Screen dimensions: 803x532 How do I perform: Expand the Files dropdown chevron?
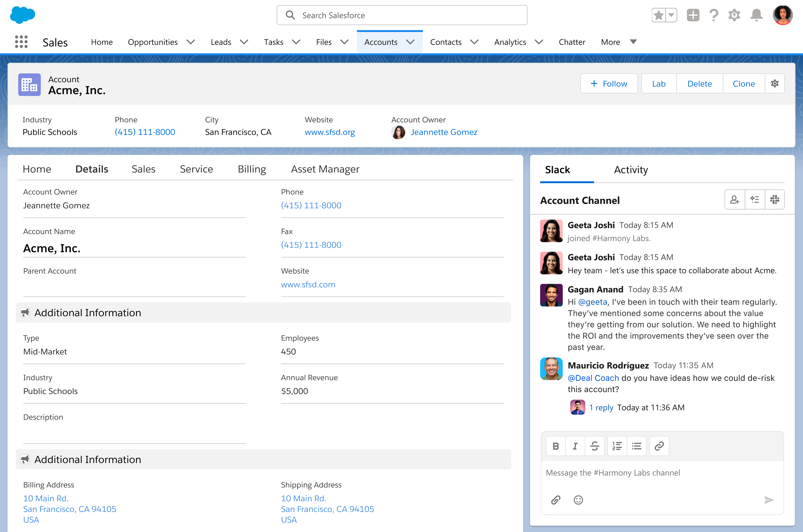click(x=344, y=42)
